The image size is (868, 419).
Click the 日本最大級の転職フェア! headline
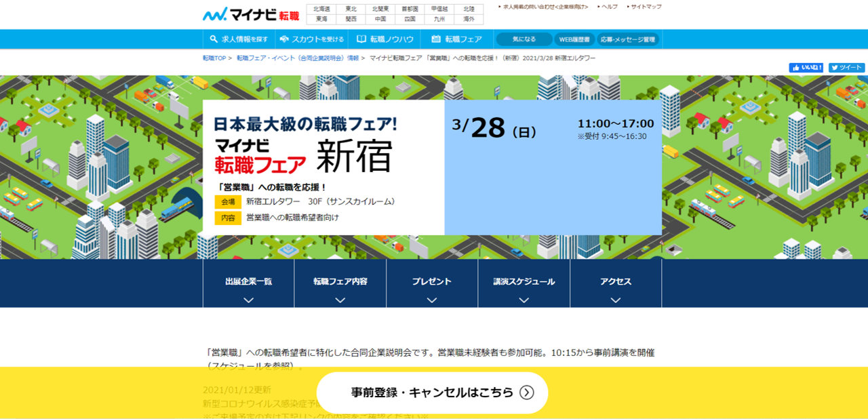(x=305, y=124)
